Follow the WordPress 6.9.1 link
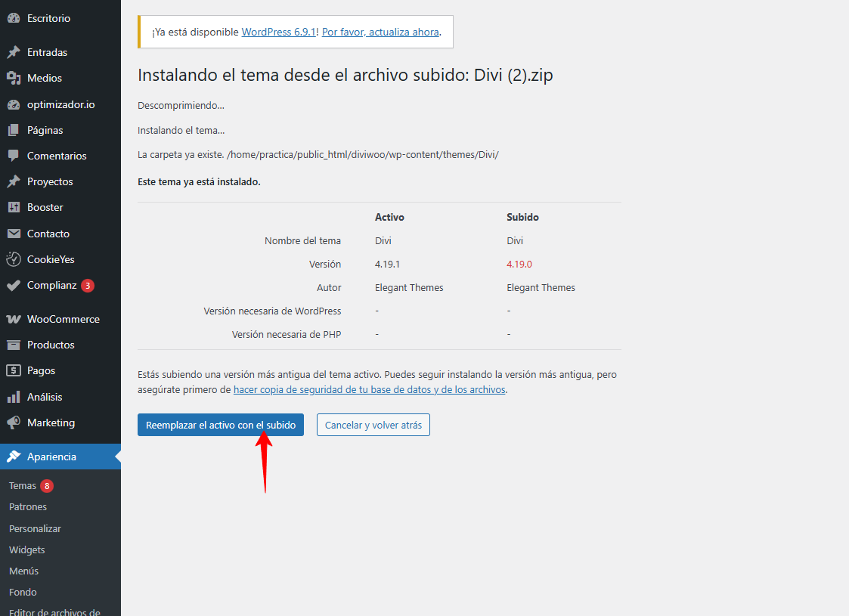 point(278,32)
